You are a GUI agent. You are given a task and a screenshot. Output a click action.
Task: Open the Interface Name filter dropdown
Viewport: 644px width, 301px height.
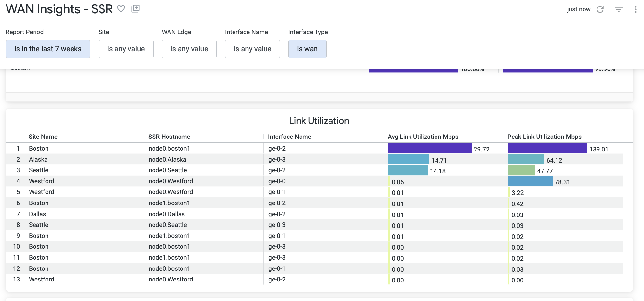(252, 49)
